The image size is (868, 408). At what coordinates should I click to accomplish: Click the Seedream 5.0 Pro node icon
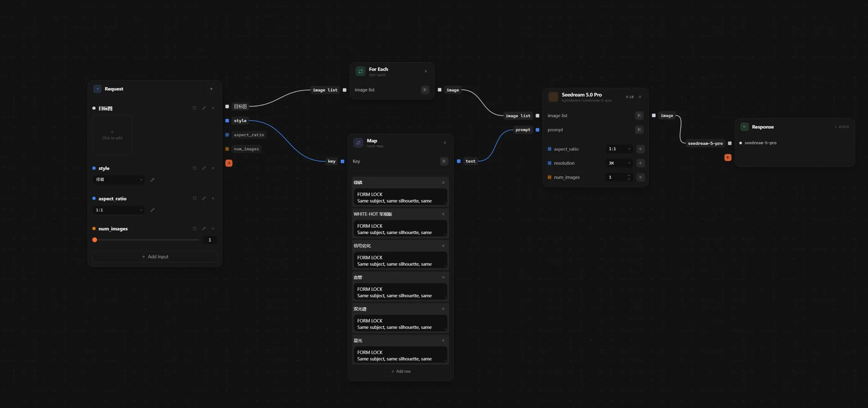pyautogui.click(x=553, y=97)
